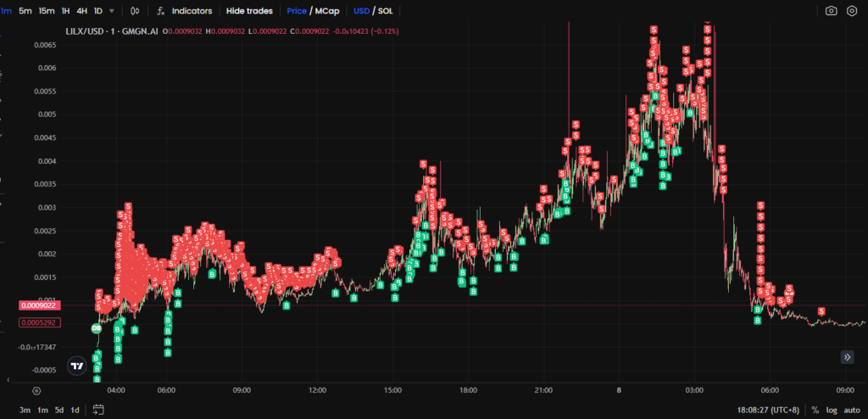Expand the more timeframes dropdown arrow
This screenshot has height=419, width=868.
pos(112,11)
